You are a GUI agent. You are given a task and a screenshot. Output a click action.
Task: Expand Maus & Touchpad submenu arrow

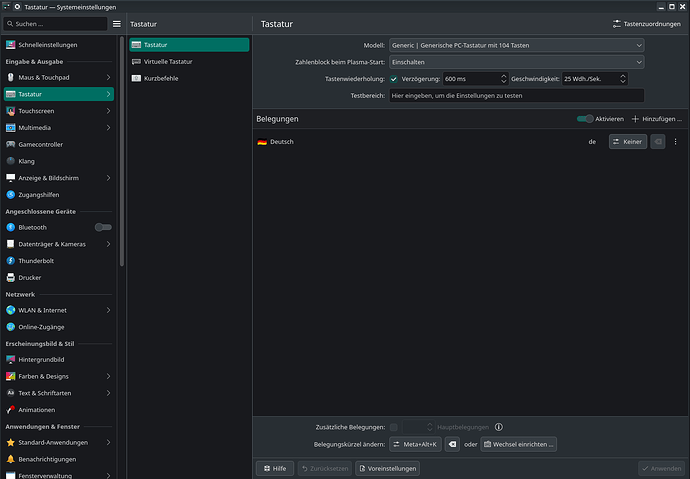click(108, 77)
